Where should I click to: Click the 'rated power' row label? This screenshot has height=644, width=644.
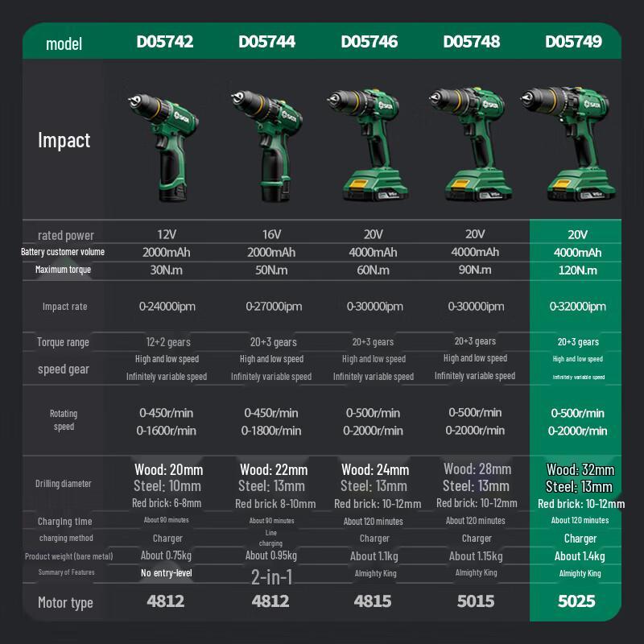click(66, 235)
